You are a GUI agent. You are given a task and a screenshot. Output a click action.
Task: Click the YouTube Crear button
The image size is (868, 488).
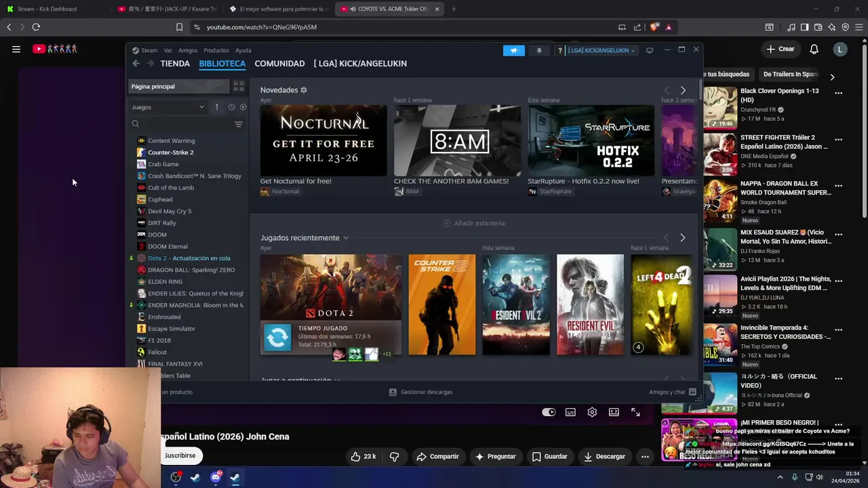[781, 49]
